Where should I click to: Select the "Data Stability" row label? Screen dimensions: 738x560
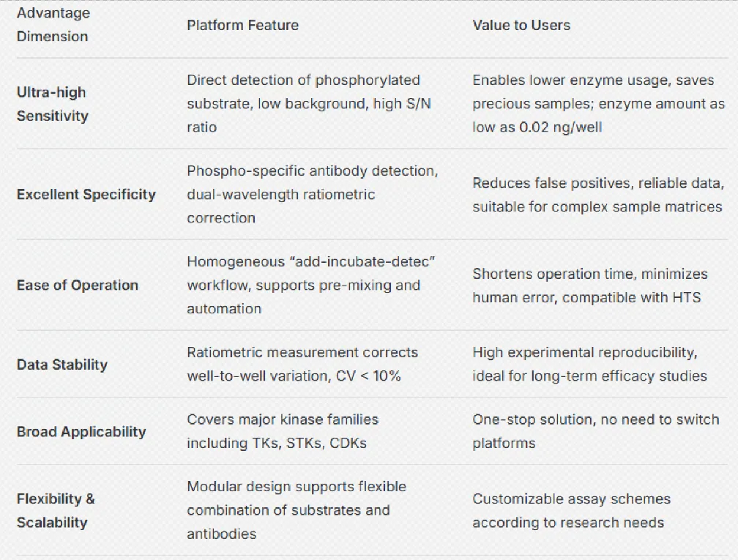pos(62,365)
